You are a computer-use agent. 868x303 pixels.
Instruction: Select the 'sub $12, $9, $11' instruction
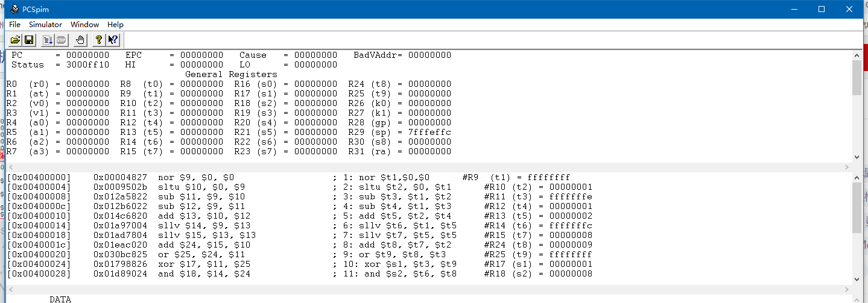(x=201, y=207)
